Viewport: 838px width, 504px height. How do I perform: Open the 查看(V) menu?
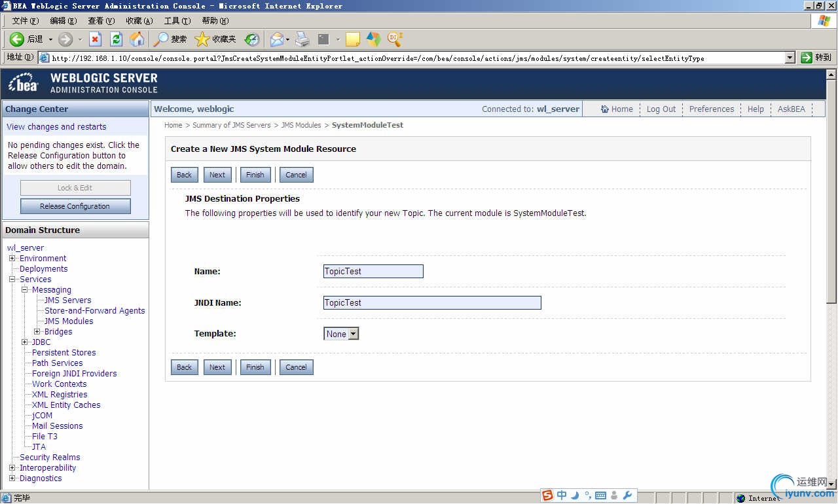coord(101,21)
